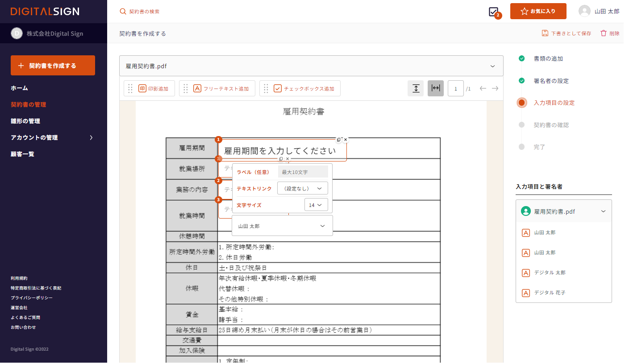Go to next page arrow
Image resolution: width=625 pixels, height=364 pixels.
[495, 88]
